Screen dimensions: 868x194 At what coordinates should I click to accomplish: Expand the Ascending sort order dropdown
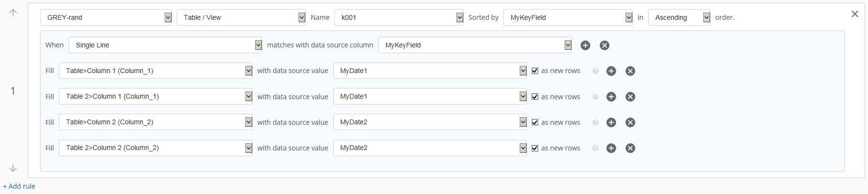click(x=679, y=17)
